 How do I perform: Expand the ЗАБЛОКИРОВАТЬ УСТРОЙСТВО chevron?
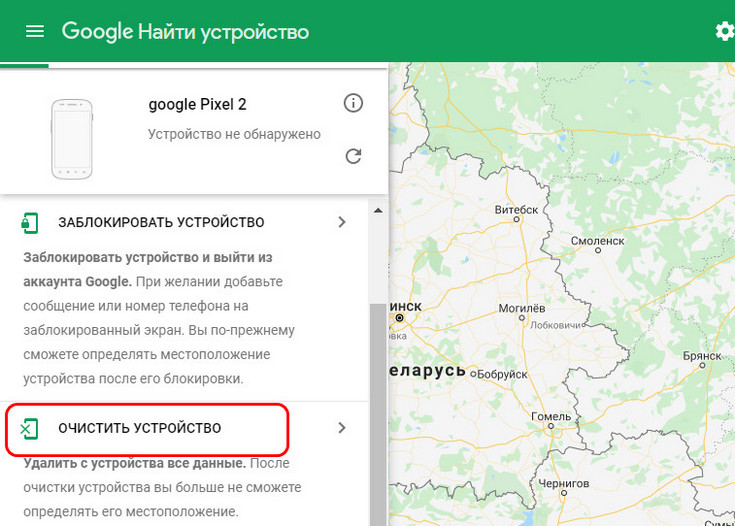pos(342,222)
